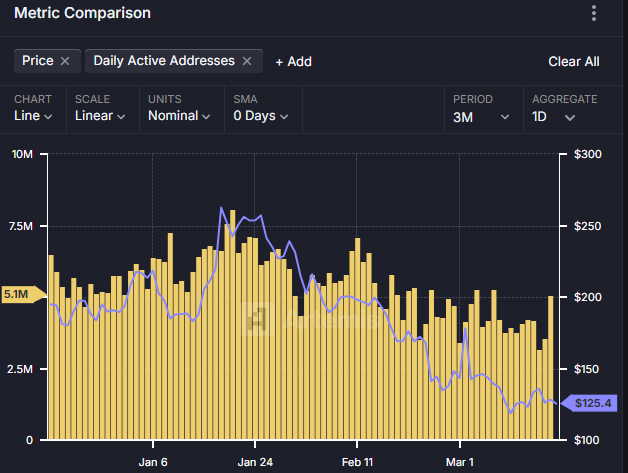Remove the Daily Active Addresses chip

(x=246, y=61)
